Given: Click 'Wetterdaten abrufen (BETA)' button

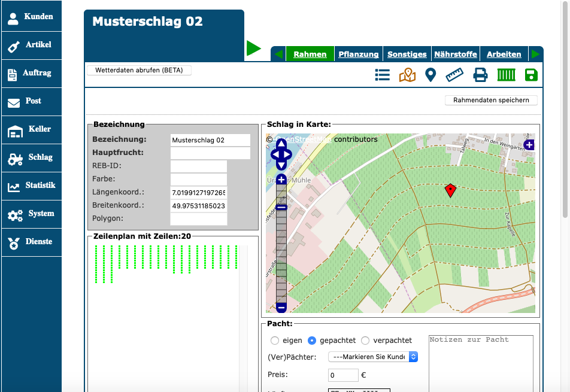Looking at the screenshot, I should 139,70.
